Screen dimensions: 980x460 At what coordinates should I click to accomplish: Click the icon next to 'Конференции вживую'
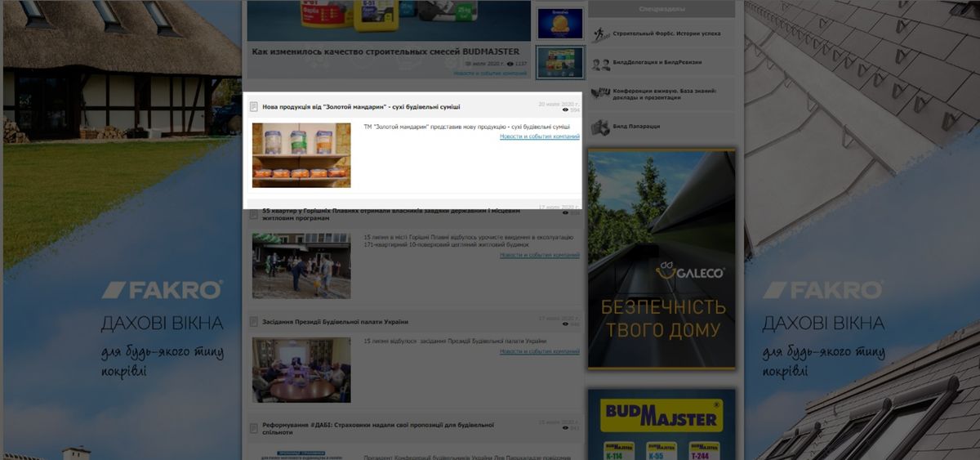600,93
